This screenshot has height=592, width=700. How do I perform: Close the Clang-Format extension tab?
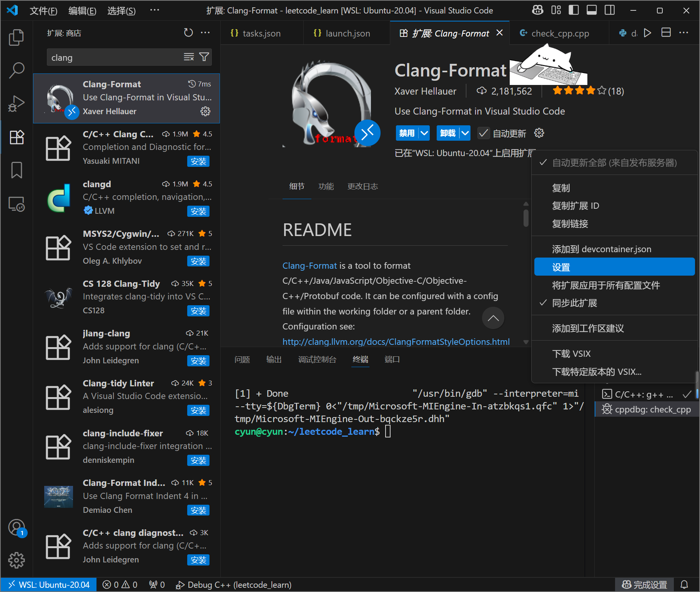tap(500, 33)
